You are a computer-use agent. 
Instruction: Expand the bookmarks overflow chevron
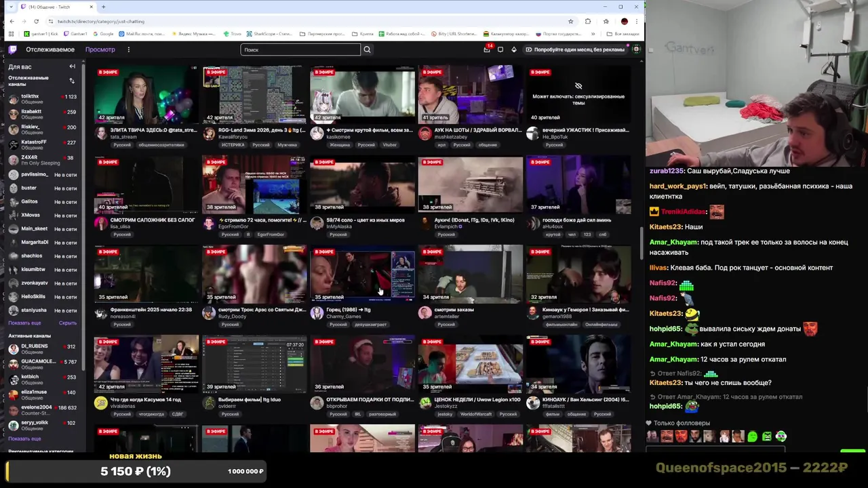pos(593,34)
